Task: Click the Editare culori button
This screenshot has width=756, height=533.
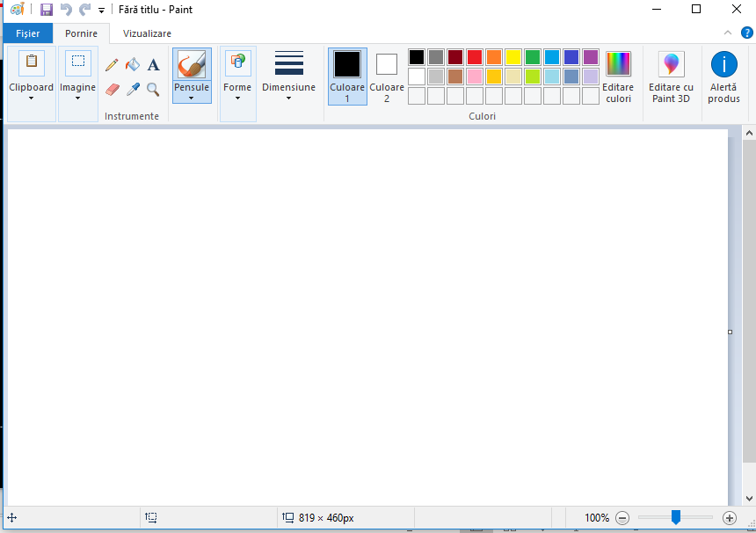Action: click(x=618, y=75)
